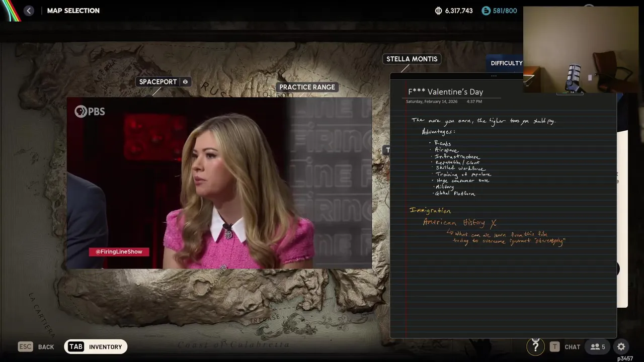Click the PBS video overlay

point(219,184)
